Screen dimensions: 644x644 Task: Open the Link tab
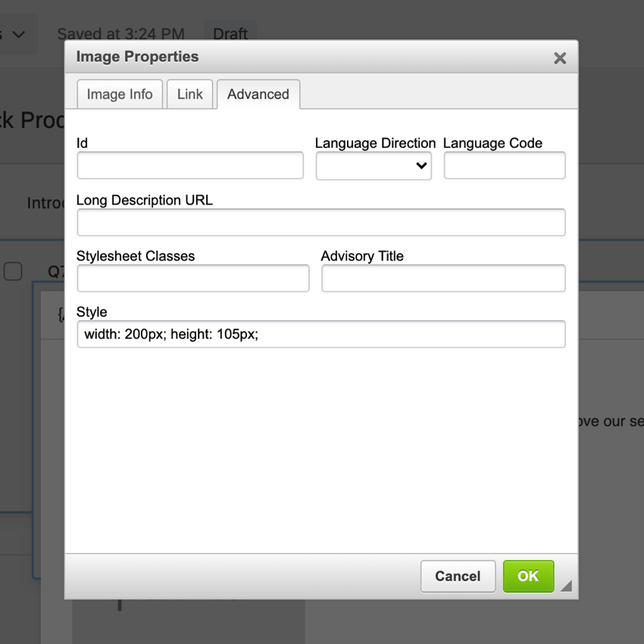click(189, 94)
